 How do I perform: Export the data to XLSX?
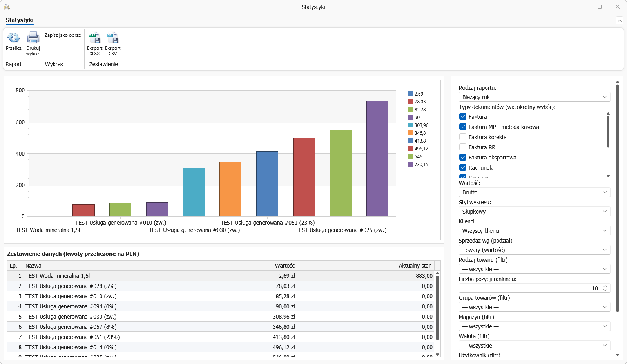point(94,43)
